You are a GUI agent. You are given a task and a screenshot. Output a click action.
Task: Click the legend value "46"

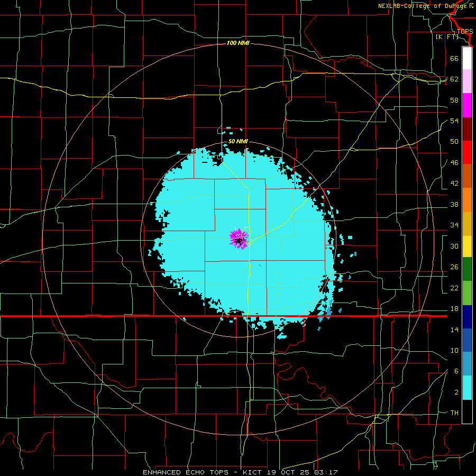454,163
